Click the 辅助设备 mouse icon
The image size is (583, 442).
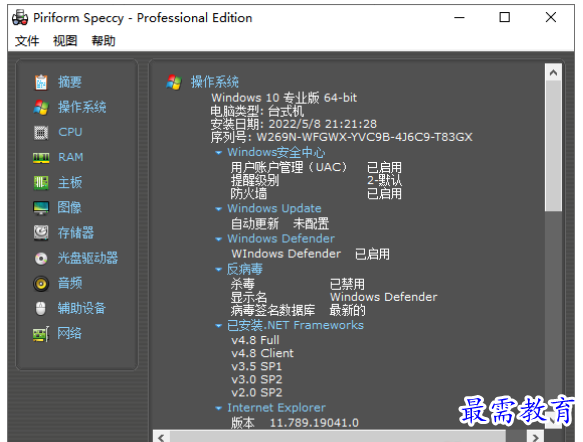[x=41, y=309]
